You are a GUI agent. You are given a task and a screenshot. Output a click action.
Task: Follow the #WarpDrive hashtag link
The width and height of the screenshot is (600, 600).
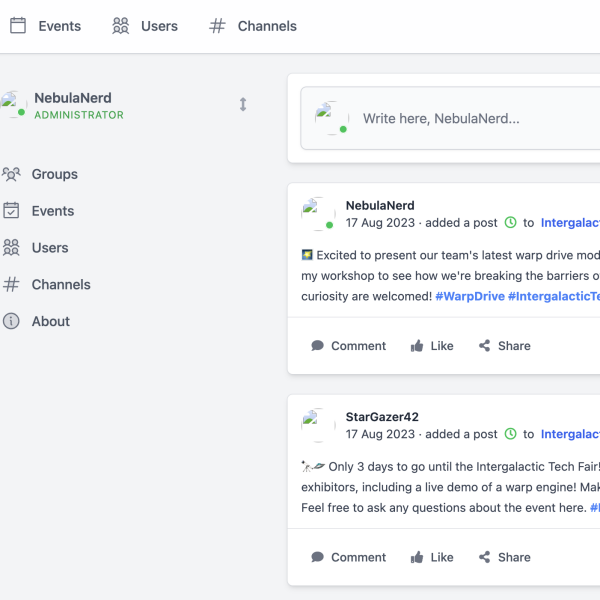tap(469, 297)
